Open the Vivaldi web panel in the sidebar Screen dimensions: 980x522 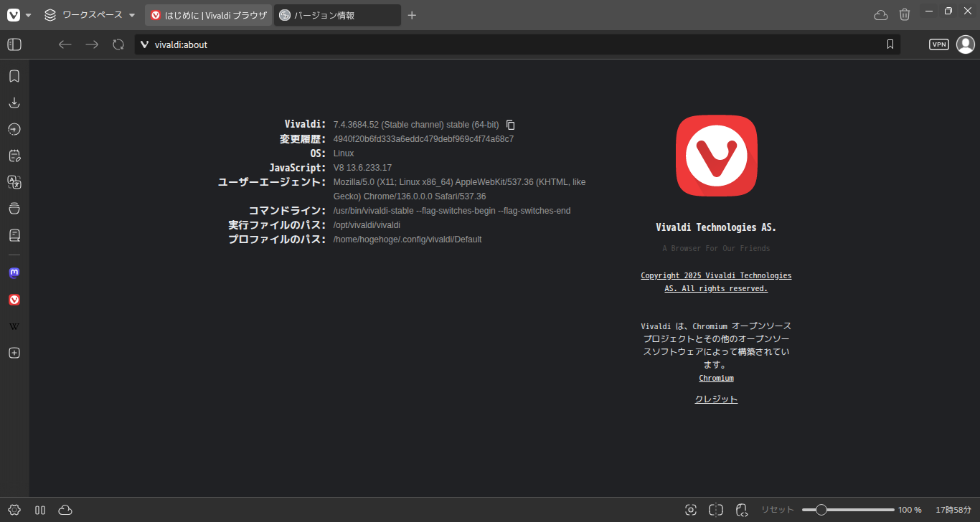point(14,300)
